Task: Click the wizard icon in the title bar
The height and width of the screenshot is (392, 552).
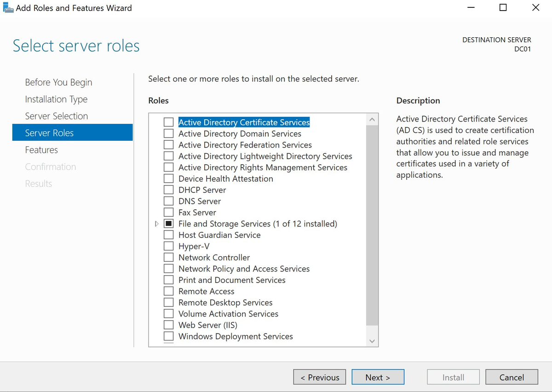Action: pos(8,7)
